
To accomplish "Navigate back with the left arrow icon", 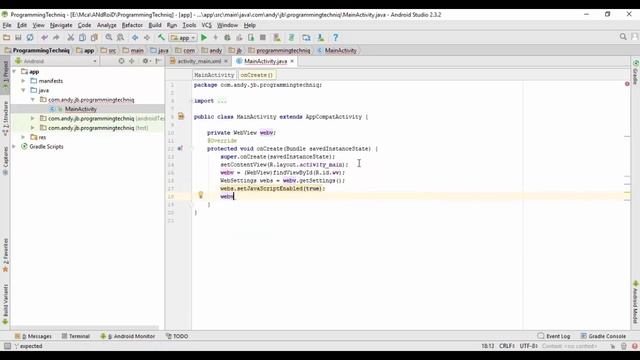I will [135, 38].
